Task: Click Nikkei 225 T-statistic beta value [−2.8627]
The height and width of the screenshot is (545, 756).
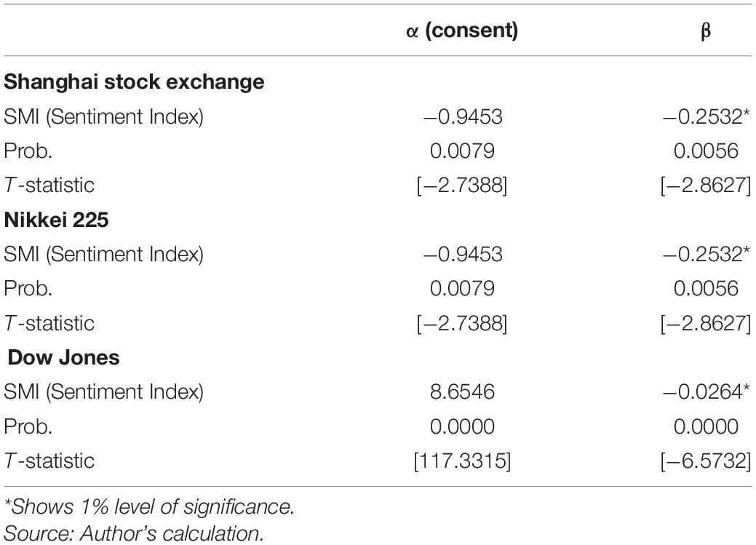Action: pos(706,323)
